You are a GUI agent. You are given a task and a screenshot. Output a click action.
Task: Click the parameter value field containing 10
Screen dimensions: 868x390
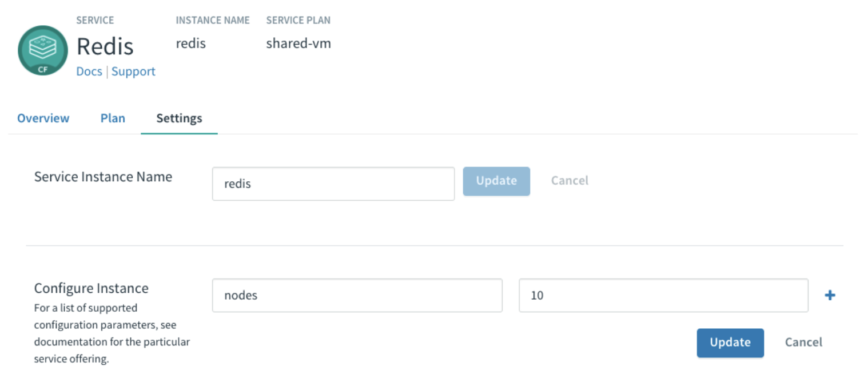pos(663,295)
